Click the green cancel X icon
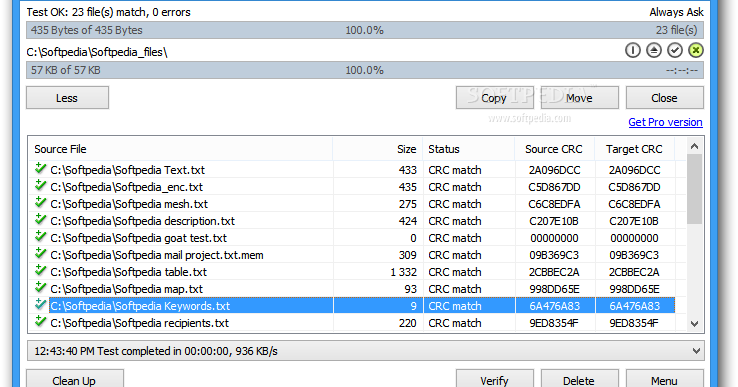This screenshot has width=738, height=387. click(696, 50)
